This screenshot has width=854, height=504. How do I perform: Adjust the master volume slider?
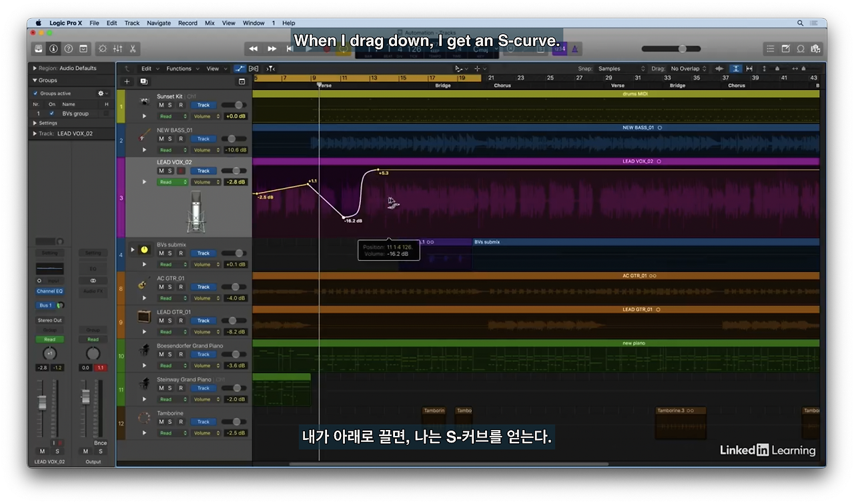point(671,49)
